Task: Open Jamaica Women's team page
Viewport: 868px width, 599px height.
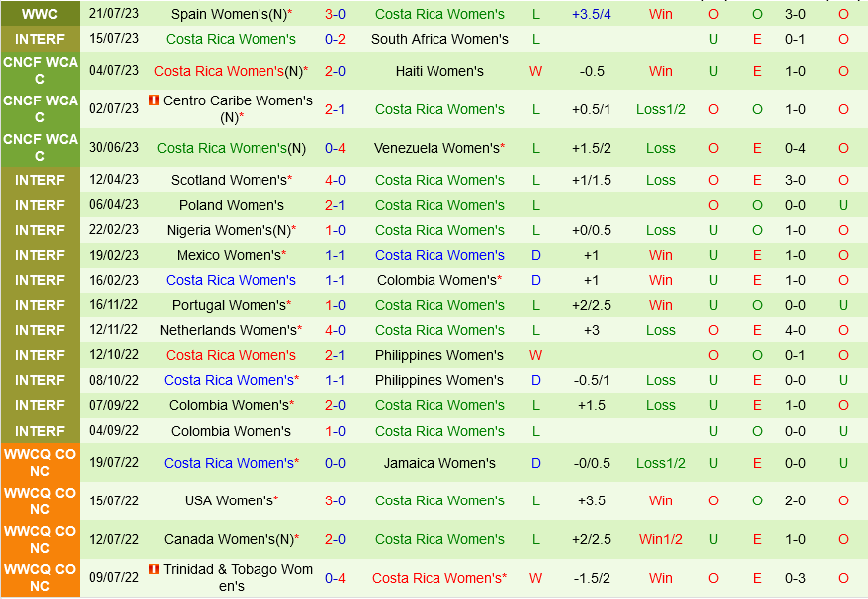Action: (439, 463)
